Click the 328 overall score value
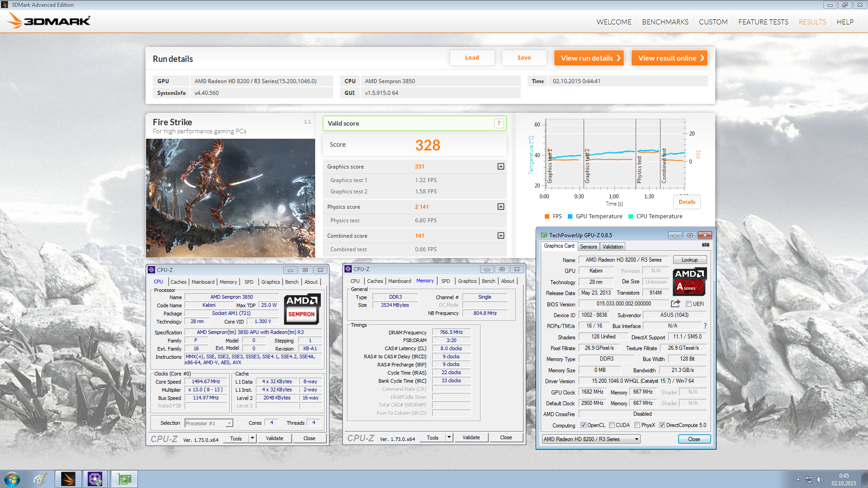This screenshot has width=868, height=488. tap(428, 145)
